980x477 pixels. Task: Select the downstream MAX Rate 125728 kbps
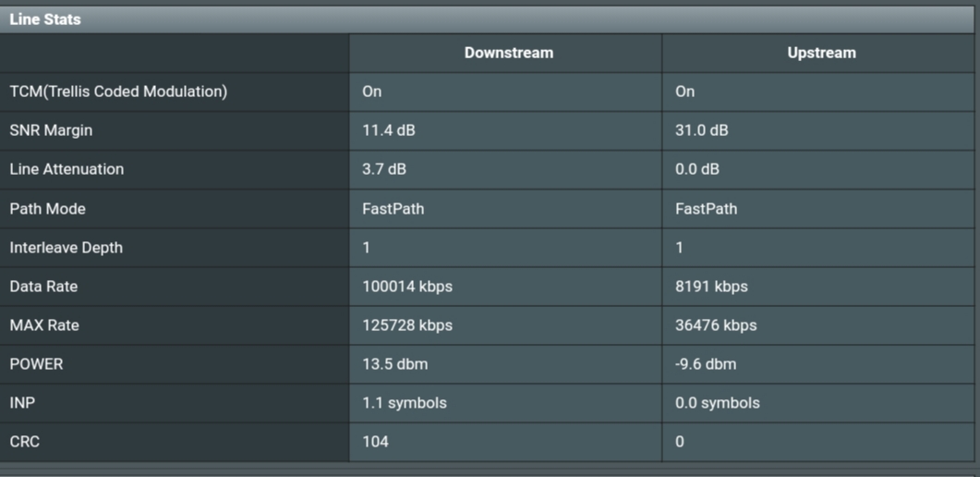pos(407,325)
